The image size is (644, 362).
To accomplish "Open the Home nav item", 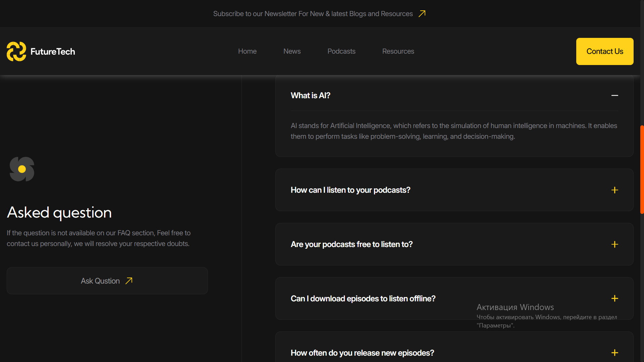I will point(247,51).
